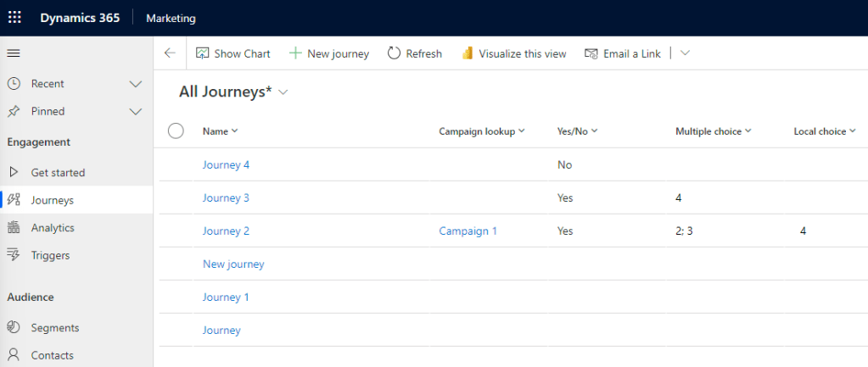Click the 'No' cell in Journey 4 row
Screen dimensions: 868x367
(x=564, y=164)
